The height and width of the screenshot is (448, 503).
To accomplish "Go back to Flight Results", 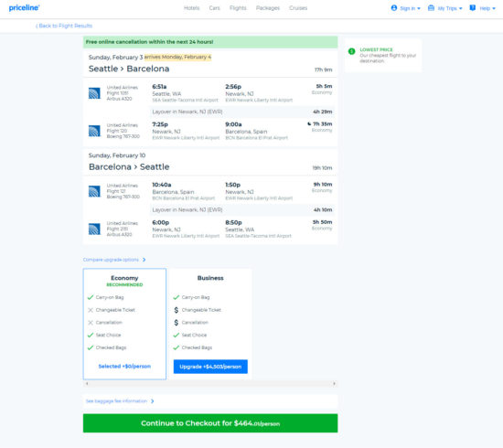I will point(64,26).
